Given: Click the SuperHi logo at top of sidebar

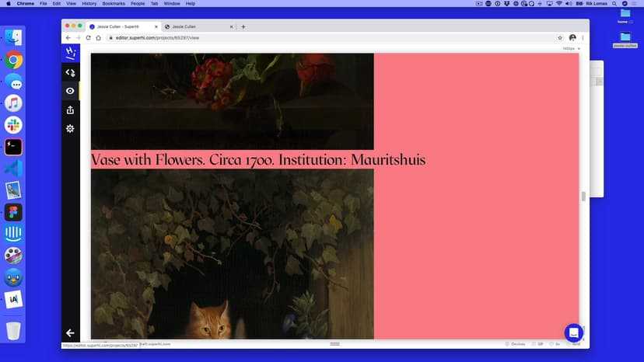Looking at the screenshot, I should pos(70,53).
